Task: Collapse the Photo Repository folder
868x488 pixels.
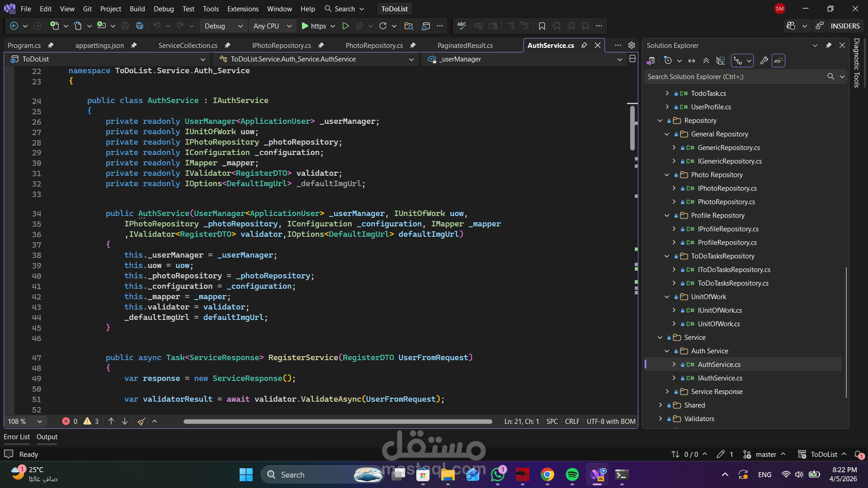Action: click(667, 175)
